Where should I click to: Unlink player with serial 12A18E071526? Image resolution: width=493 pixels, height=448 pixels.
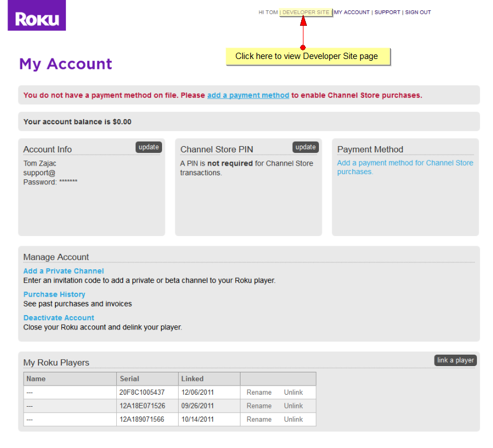[293, 406]
